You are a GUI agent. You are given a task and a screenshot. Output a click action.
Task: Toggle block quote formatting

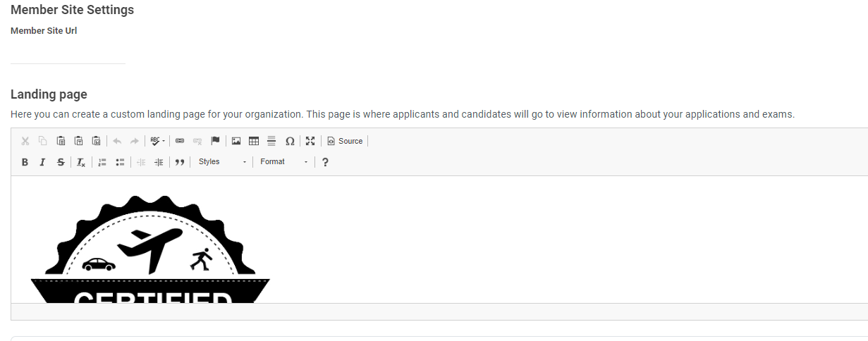180,162
